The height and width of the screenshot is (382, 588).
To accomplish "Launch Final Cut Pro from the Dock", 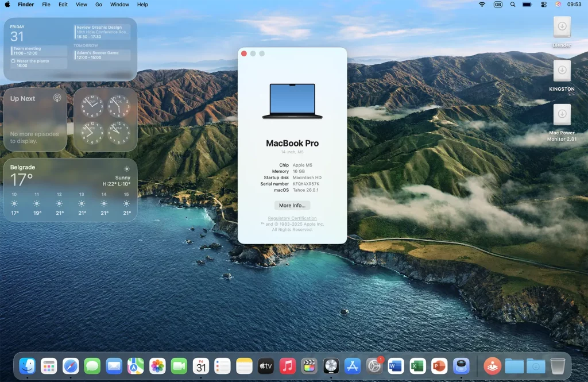I will pyautogui.click(x=308, y=366).
